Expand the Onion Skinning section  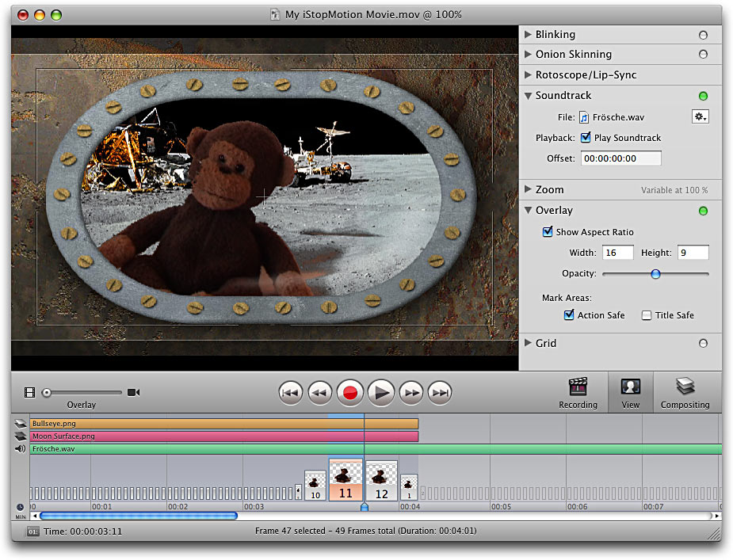coord(528,54)
